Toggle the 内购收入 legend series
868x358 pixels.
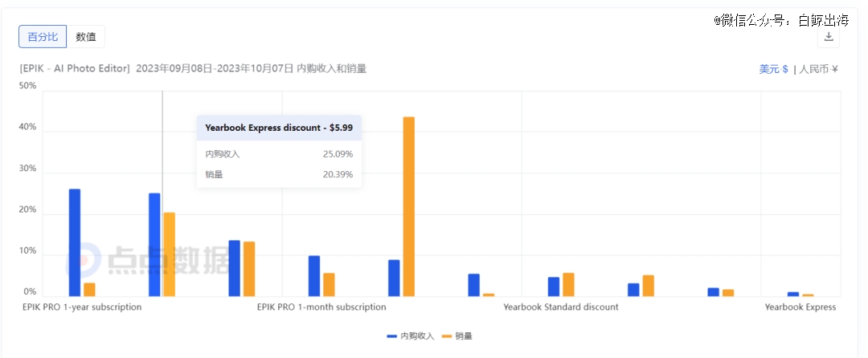click(410, 336)
